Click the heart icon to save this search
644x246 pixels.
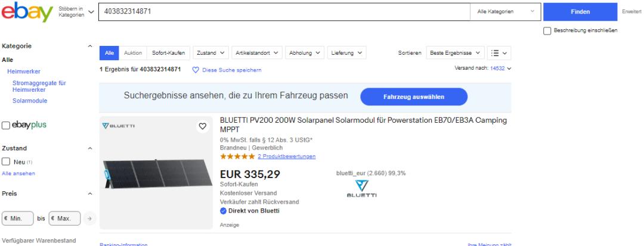pyautogui.click(x=195, y=70)
